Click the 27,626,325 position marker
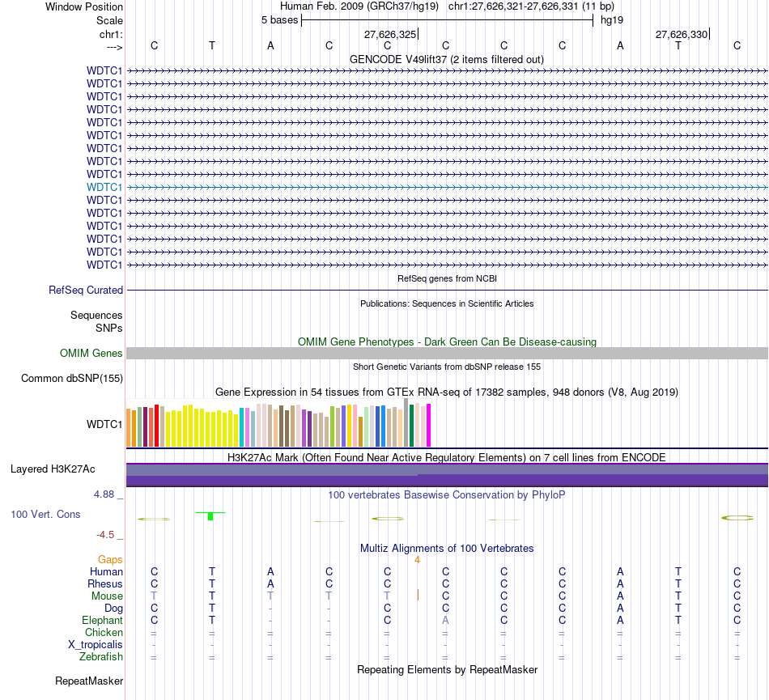This screenshot has width=769, height=700. pos(391,34)
